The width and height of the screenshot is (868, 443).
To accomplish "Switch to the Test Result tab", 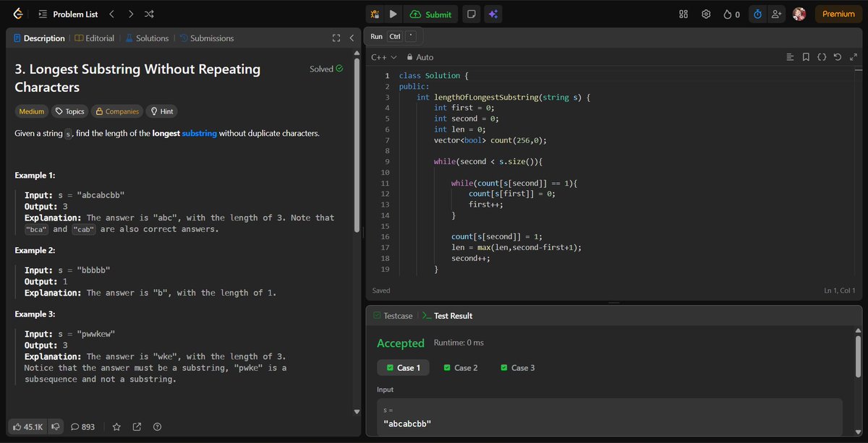I will pos(447,316).
